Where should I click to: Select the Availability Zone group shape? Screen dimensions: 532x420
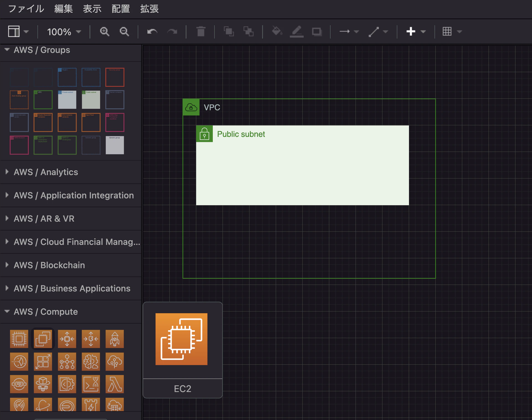91,77
